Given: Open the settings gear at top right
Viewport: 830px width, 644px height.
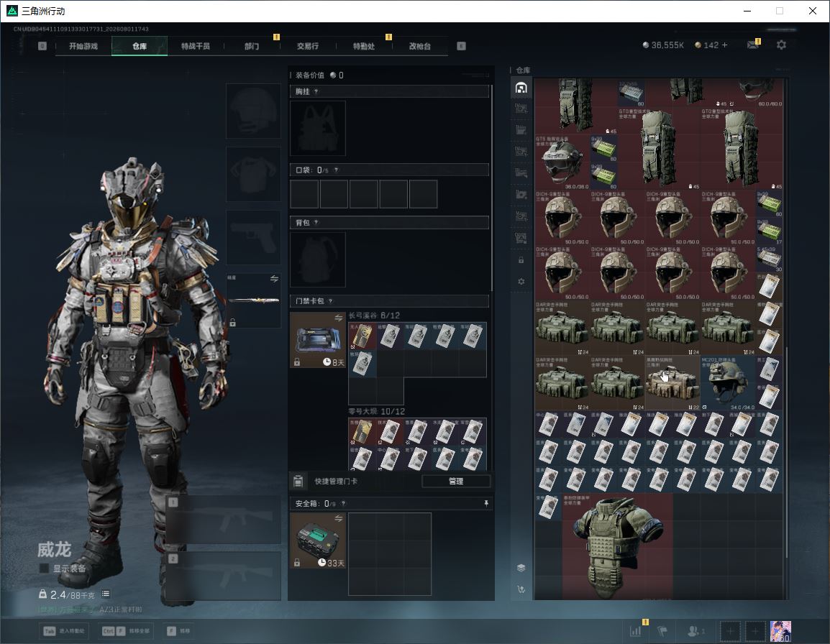Looking at the screenshot, I should coord(781,45).
